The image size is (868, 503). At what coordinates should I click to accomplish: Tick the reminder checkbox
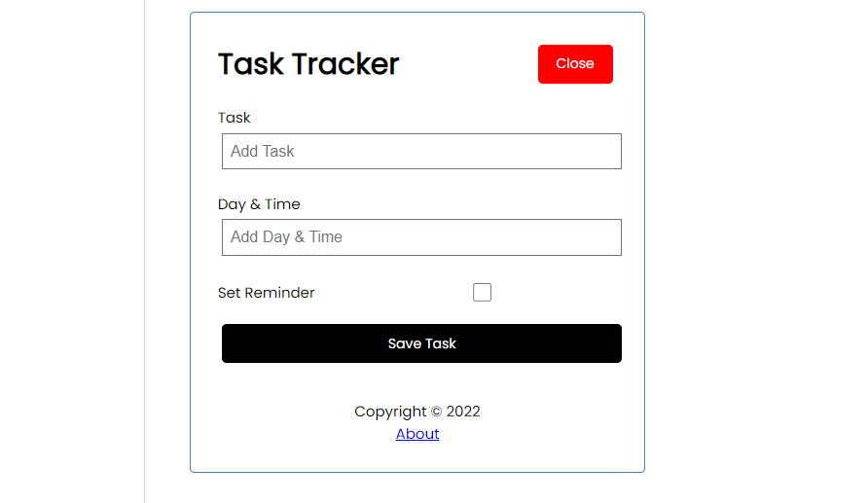coord(482,292)
